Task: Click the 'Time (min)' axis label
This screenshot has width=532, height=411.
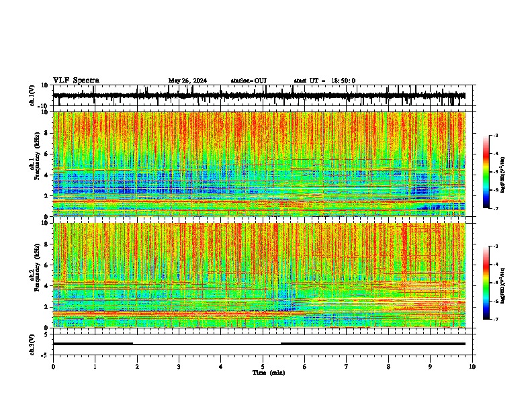Action: tap(269, 373)
